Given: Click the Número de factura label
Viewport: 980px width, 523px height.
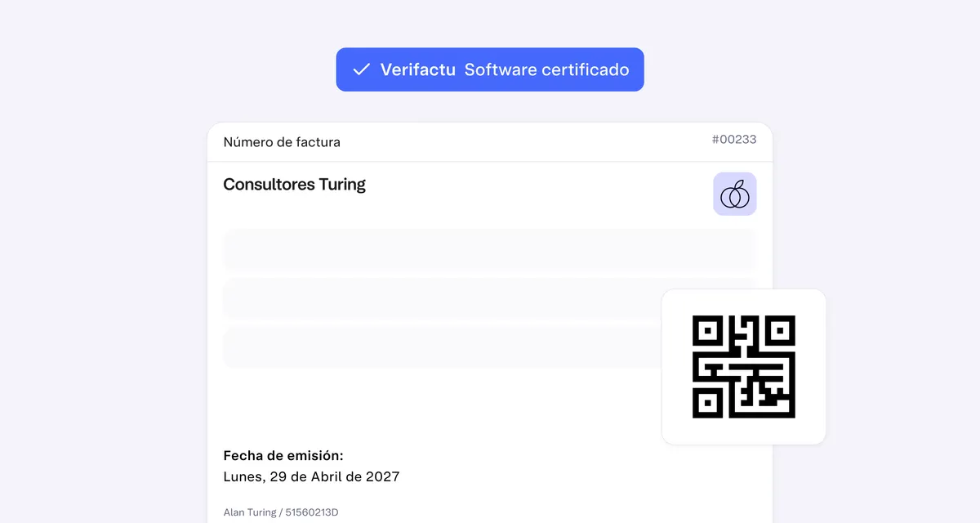Looking at the screenshot, I should tap(282, 142).
